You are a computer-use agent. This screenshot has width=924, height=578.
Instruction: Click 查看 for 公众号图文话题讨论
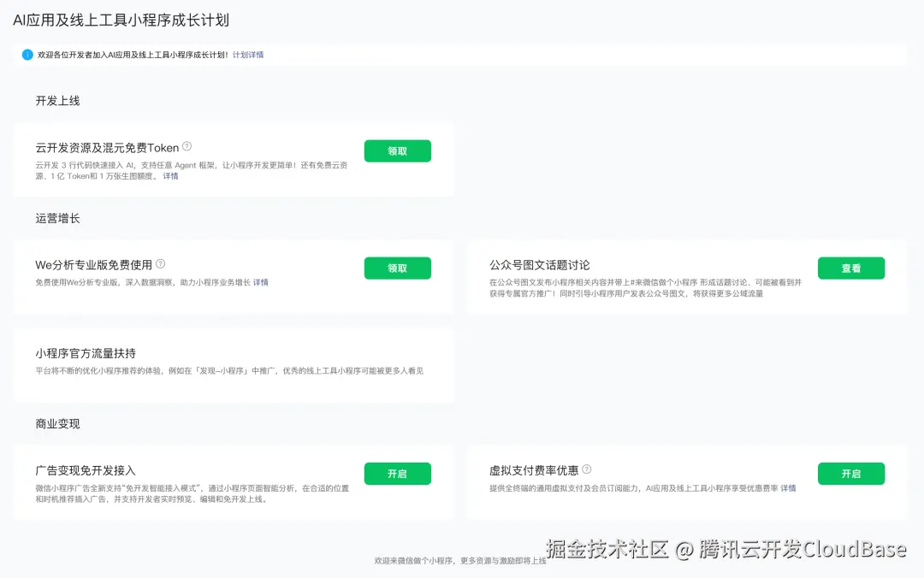[851, 267]
